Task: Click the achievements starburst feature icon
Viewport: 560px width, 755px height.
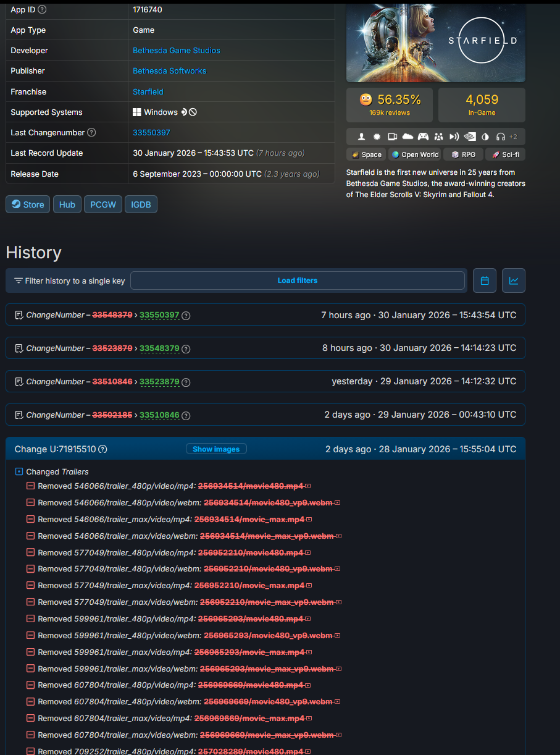Action: (377, 137)
